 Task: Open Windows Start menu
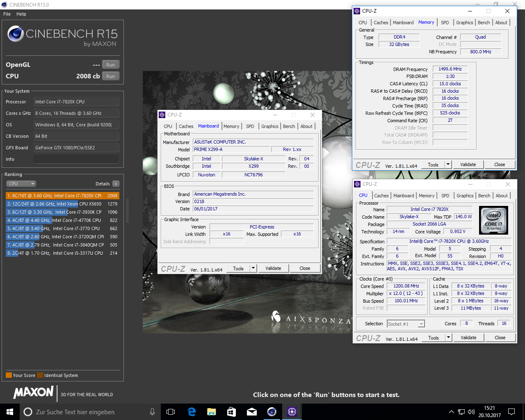(10, 412)
